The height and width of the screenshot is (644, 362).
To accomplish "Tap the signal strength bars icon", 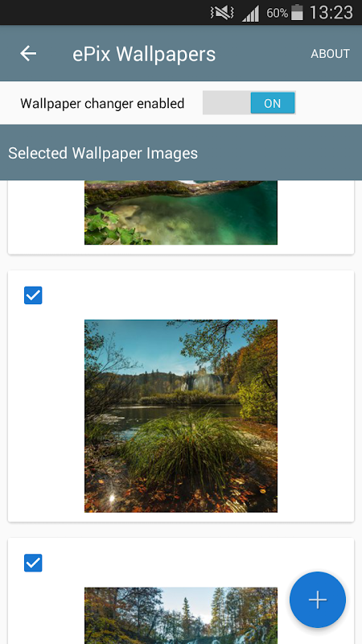I will pyautogui.click(x=250, y=14).
